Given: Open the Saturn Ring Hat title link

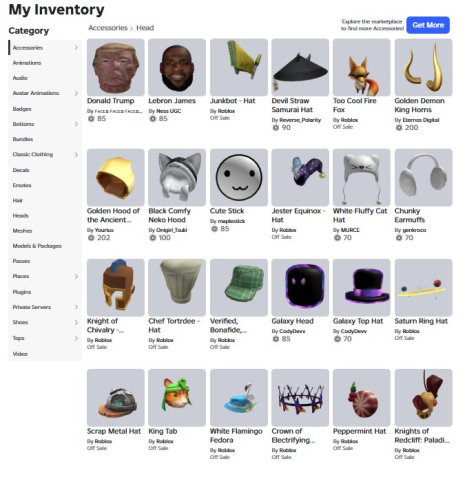Looking at the screenshot, I should click(x=421, y=321).
